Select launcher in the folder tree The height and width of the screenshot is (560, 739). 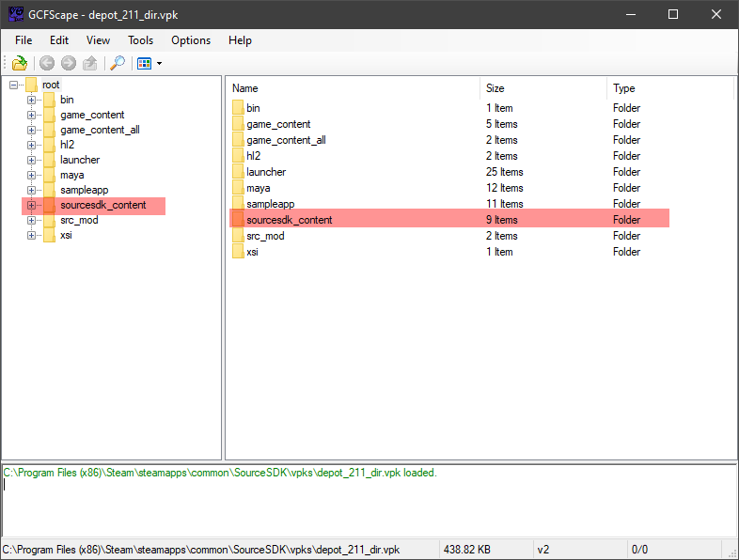point(80,160)
